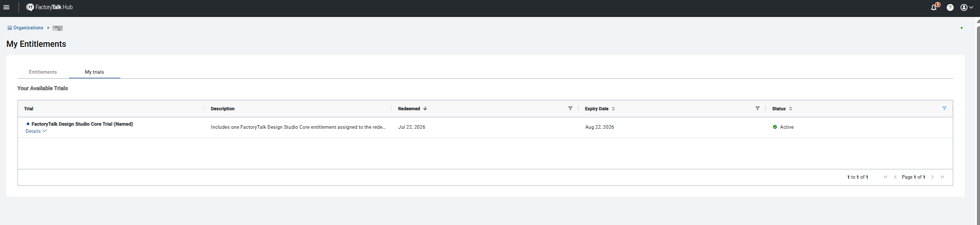Click the Jul 22, 2026 redeemed date

[x=412, y=127]
